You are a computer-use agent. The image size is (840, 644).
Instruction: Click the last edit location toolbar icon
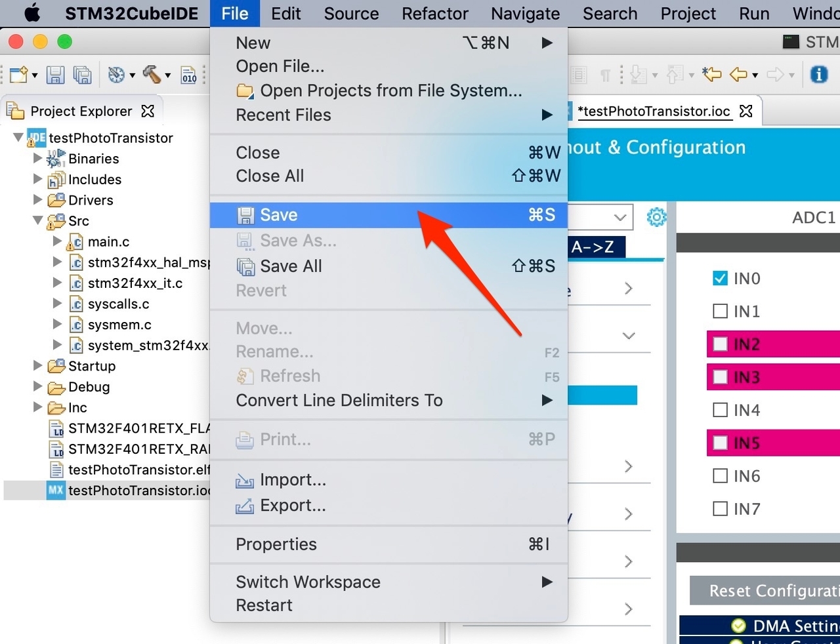coord(712,74)
